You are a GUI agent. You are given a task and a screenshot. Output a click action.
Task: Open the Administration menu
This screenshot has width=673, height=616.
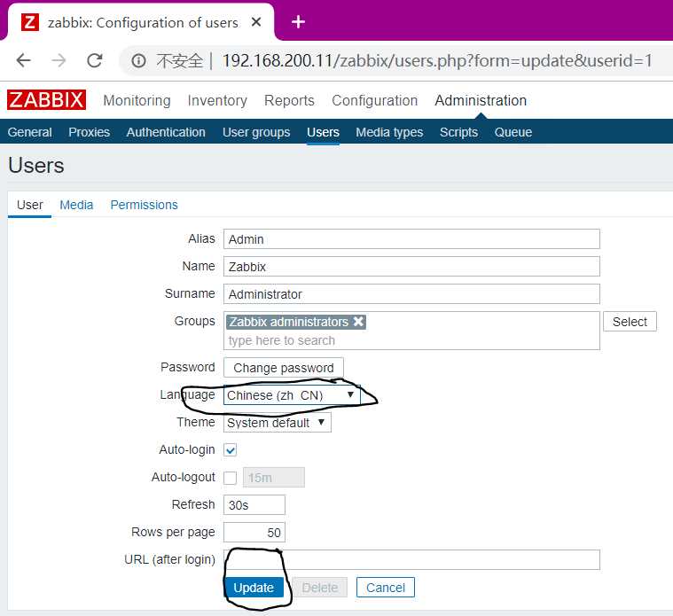point(481,100)
